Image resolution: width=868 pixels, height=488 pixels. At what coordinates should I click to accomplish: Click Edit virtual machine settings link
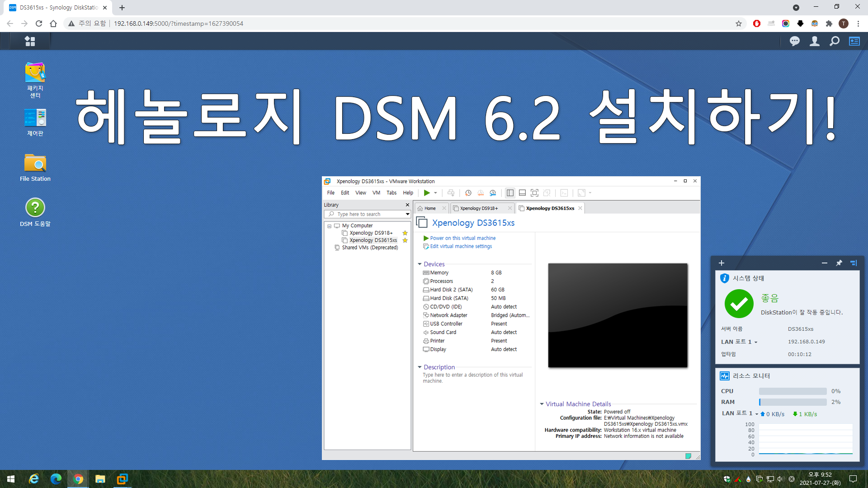(x=461, y=246)
